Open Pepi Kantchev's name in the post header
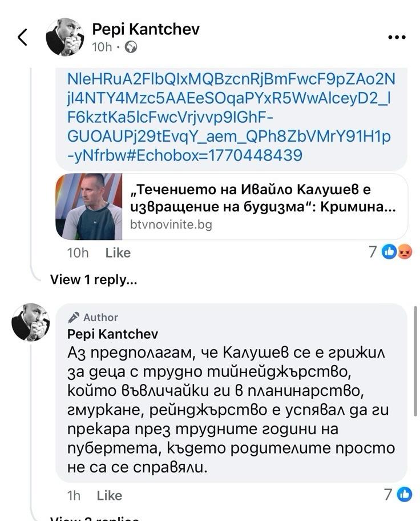 146,29
